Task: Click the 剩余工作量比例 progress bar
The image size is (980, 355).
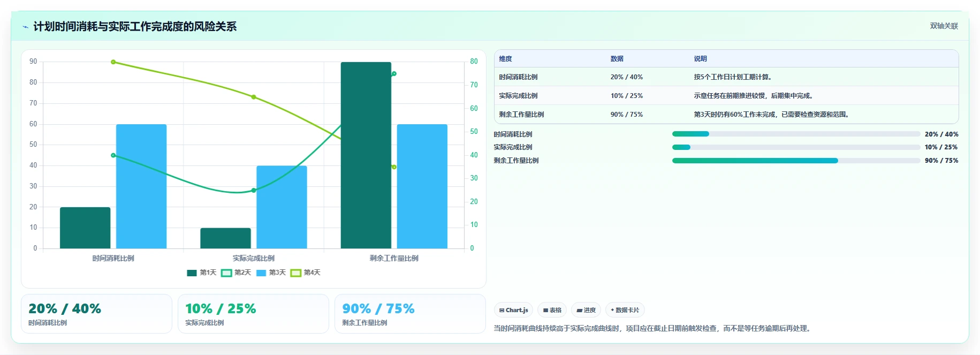Action: coord(796,161)
